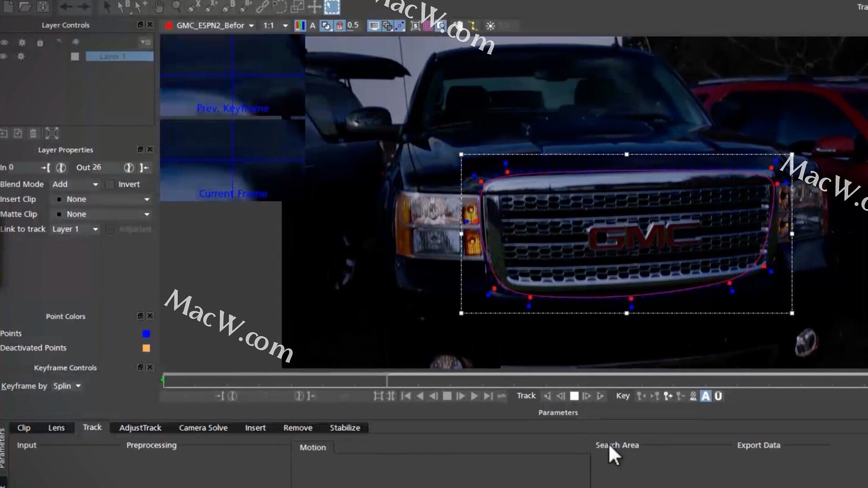Redo with the right arrow icon
The width and height of the screenshot is (868, 488).
(x=84, y=6)
